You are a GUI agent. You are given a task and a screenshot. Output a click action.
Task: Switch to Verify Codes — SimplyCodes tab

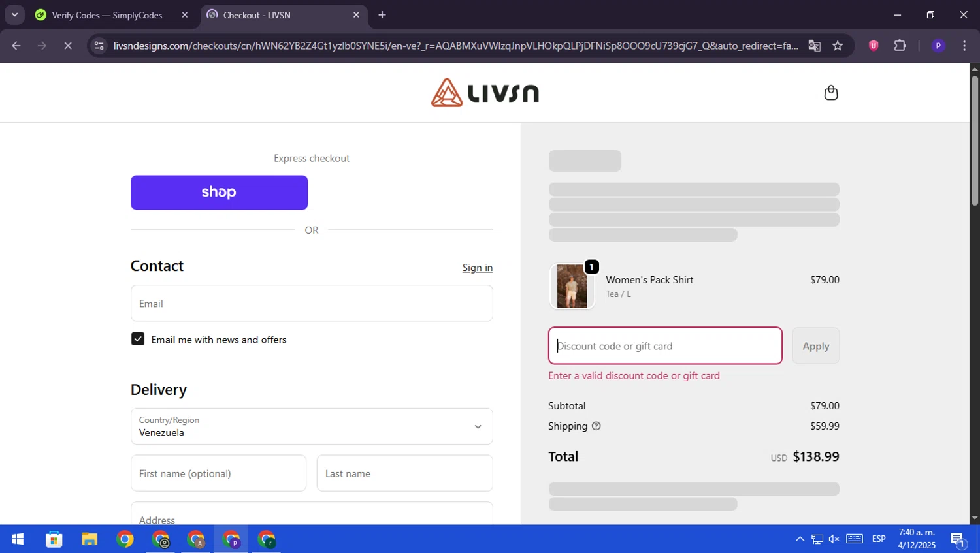pos(106,15)
